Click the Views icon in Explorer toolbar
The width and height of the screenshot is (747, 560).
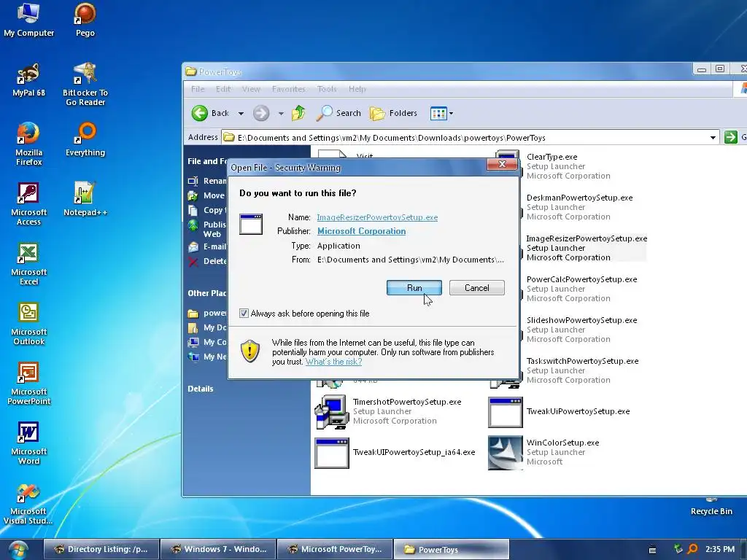(x=438, y=113)
